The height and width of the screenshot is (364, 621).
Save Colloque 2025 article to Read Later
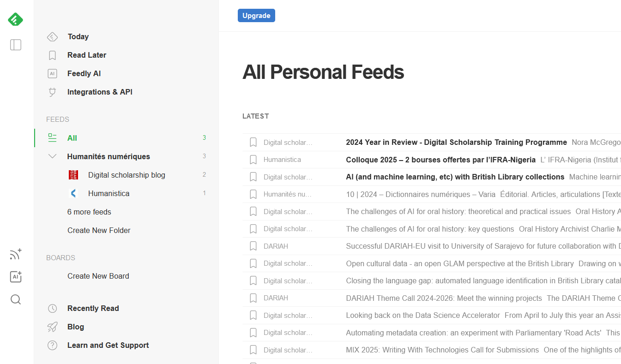click(253, 160)
